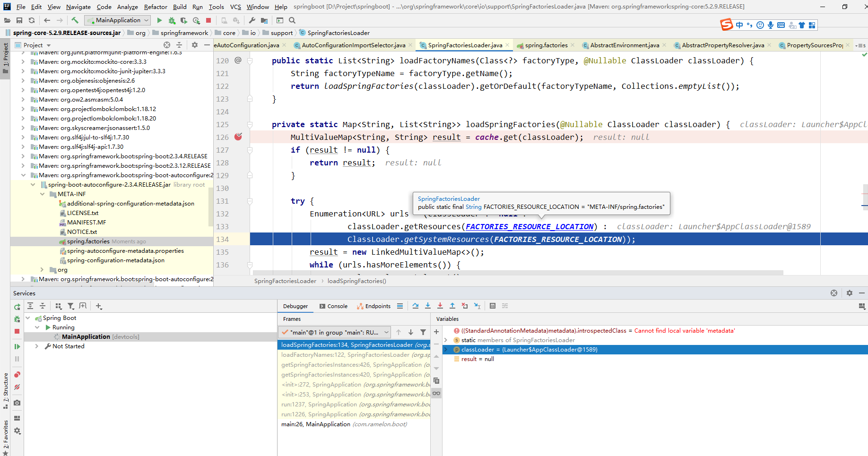
Task: Stop the application from the main toolbar
Action: [208, 20]
